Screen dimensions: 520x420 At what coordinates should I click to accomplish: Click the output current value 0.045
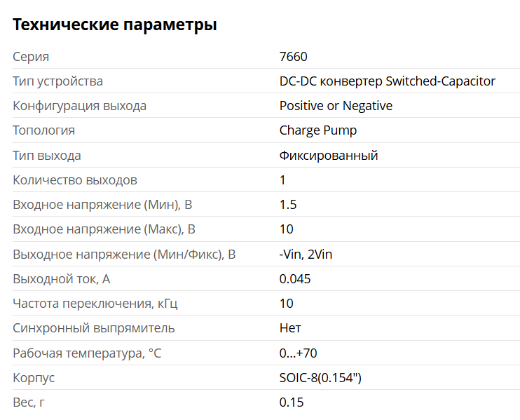click(x=295, y=279)
